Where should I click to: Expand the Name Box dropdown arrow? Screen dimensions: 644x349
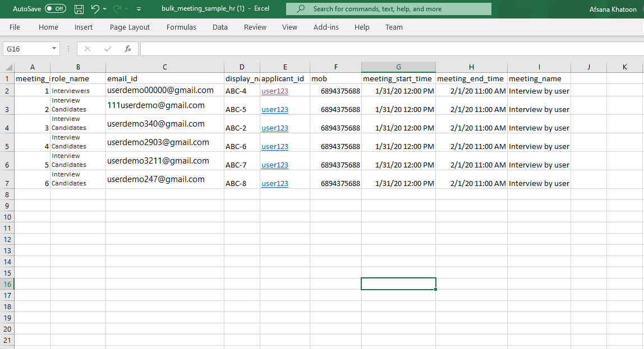tap(54, 48)
